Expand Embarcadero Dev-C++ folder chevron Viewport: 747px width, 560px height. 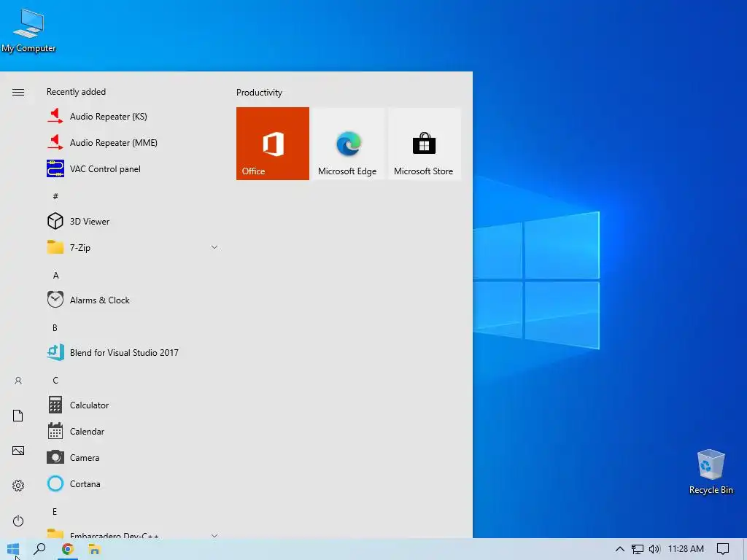[x=214, y=535]
